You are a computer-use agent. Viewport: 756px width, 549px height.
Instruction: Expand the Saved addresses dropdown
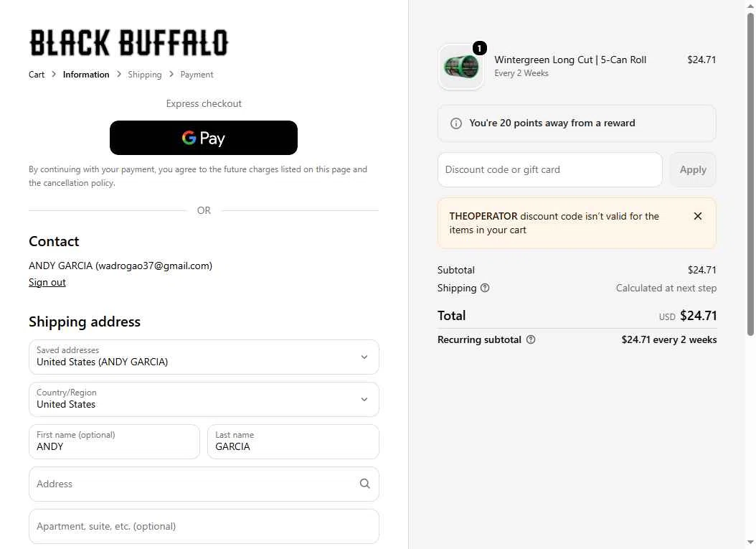[x=204, y=357]
